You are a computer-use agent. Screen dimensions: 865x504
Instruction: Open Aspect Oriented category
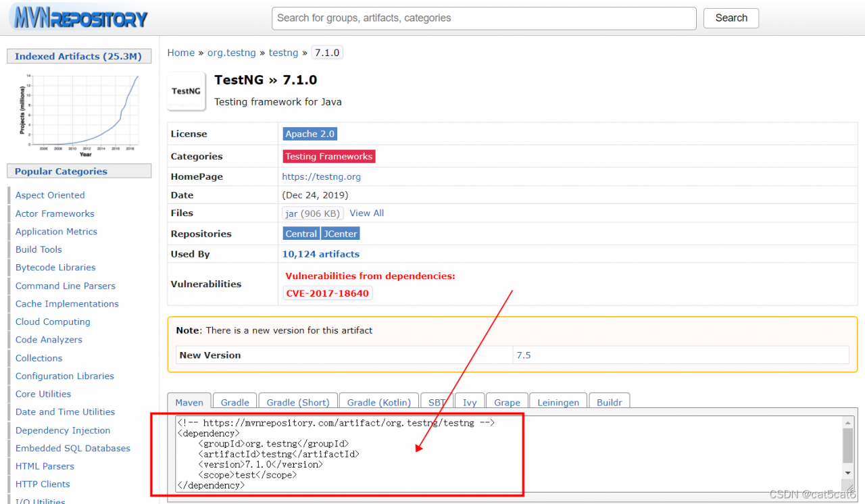point(50,195)
